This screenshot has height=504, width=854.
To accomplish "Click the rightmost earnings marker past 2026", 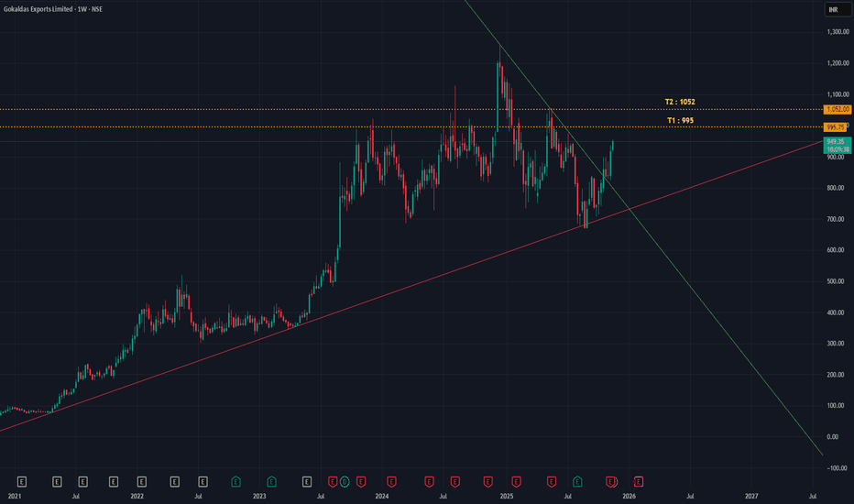I will click(x=638, y=481).
